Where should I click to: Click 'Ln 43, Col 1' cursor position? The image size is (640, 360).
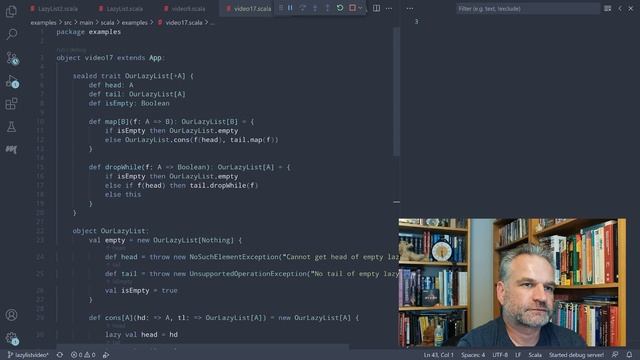[x=438, y=355]
